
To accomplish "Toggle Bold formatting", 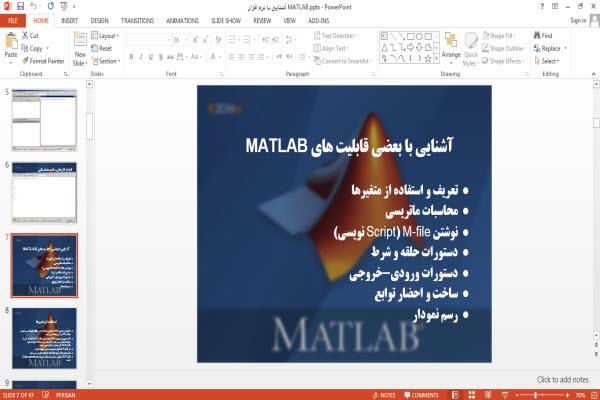I will point(131,57).
